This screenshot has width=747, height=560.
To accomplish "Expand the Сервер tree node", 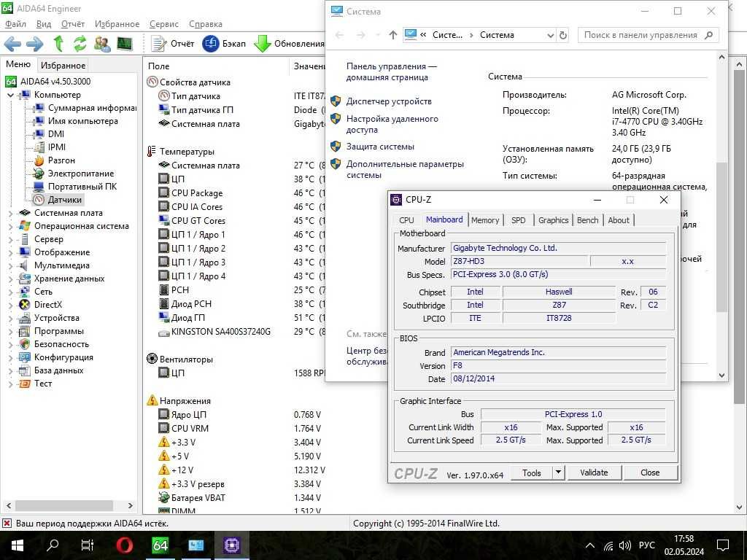I will [10, 239].
